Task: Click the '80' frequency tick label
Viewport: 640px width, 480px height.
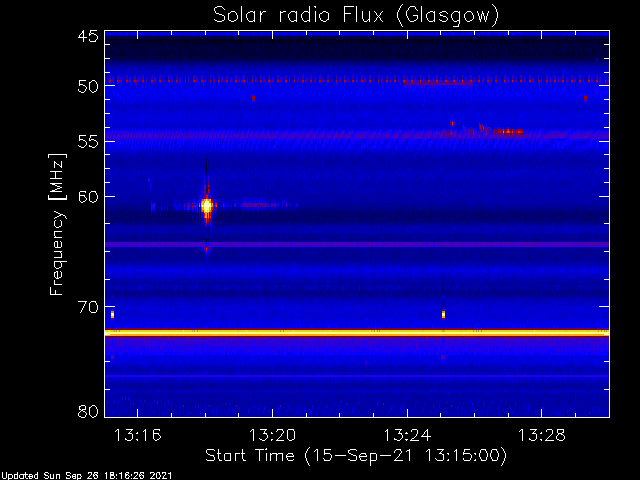Action: pos(88,411)
